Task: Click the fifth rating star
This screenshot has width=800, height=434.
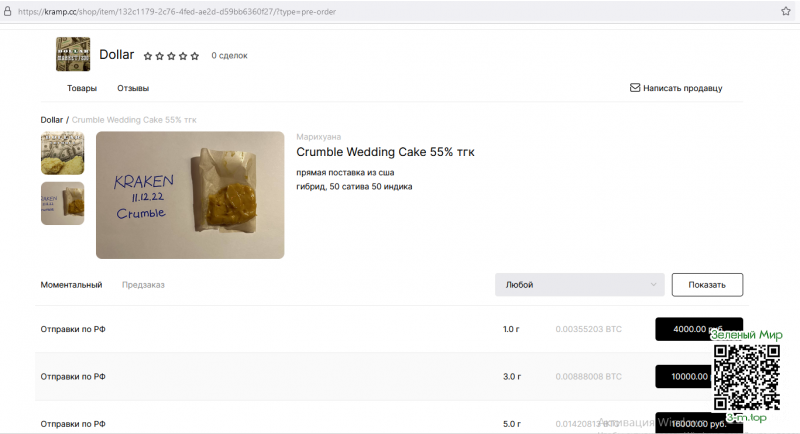Action: [x=195, y=56]
